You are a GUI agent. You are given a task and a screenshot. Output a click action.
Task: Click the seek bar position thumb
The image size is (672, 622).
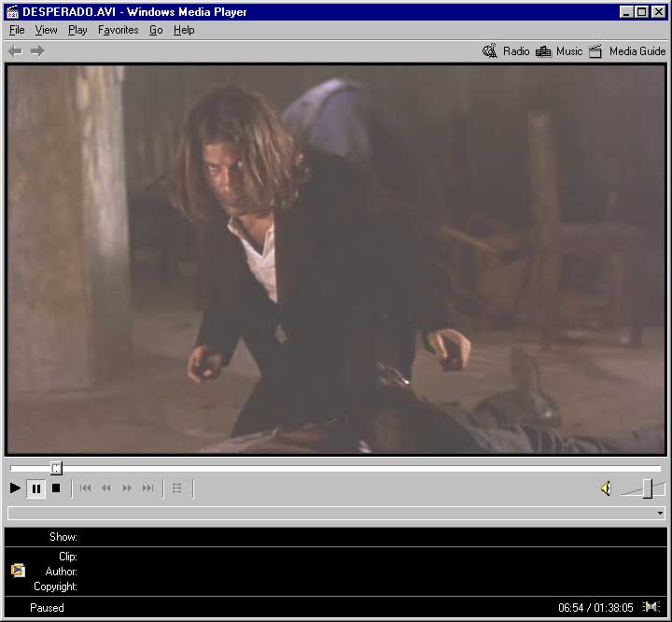point(56,468)
